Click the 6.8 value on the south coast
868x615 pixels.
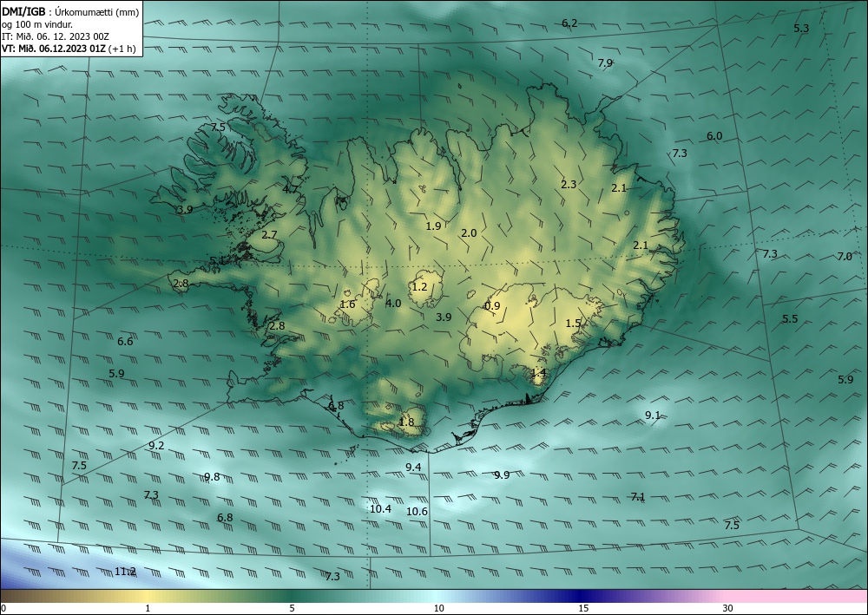(336, 406)
